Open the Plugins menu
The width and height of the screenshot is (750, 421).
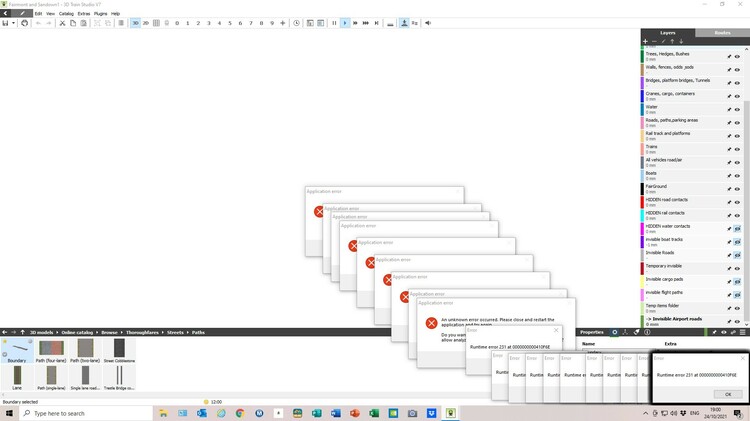100,13
